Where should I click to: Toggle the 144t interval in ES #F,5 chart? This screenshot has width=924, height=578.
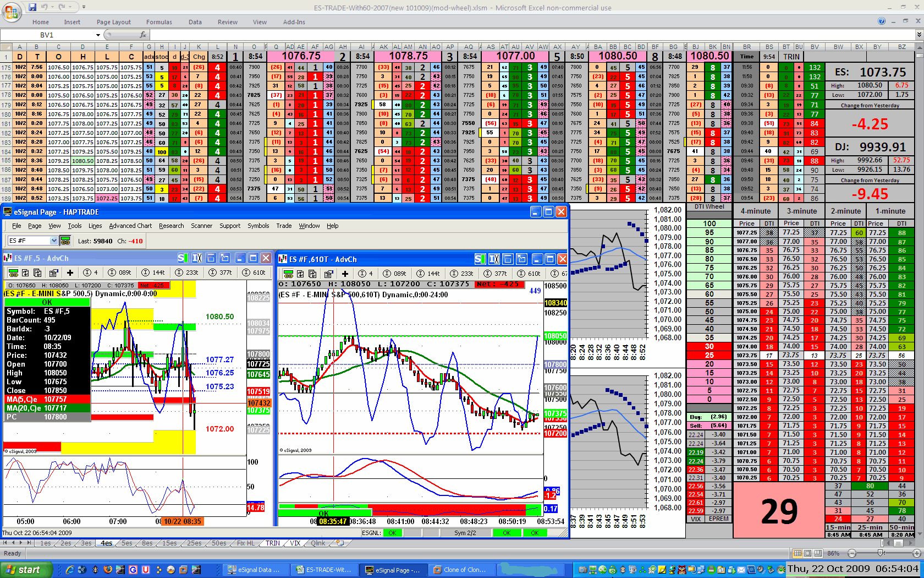coord(153,272)
